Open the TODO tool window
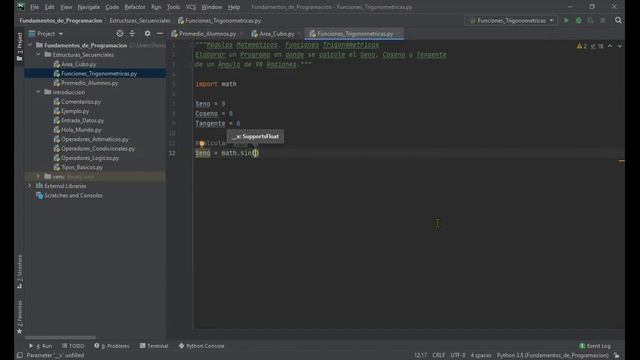The width and height of the screenshot is (640, 360). click(73, 346)
